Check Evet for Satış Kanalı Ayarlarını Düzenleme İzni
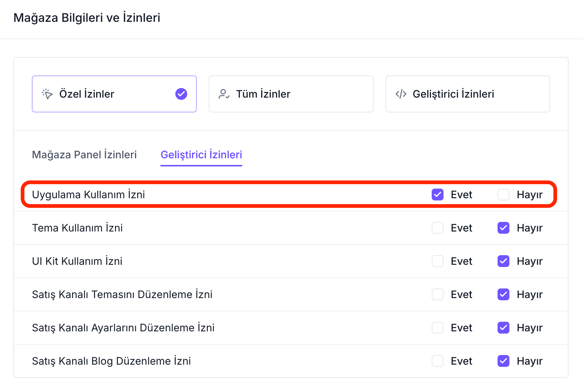 438,328
